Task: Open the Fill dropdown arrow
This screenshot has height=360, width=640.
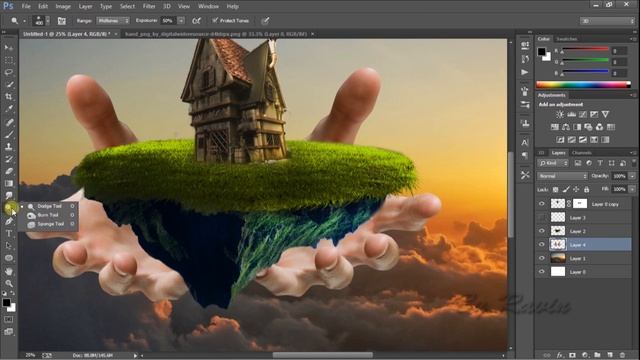Action: [x=632, y=189]
